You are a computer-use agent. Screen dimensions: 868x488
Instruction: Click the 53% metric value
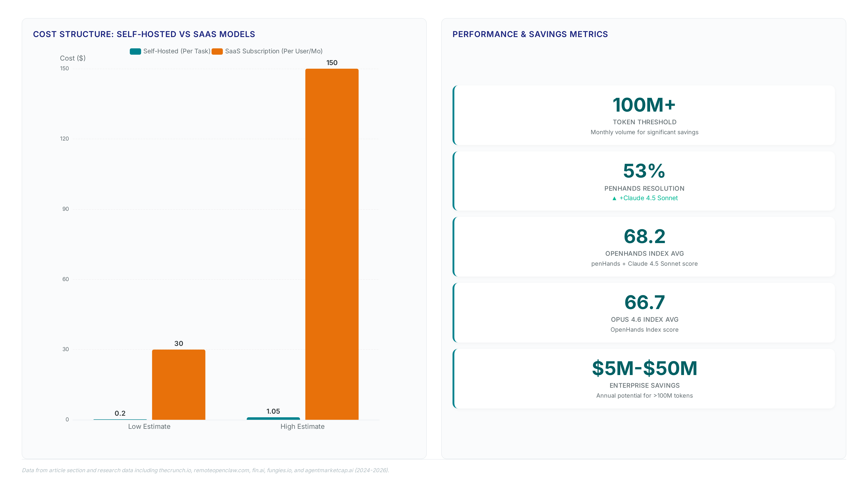point(644,171)
